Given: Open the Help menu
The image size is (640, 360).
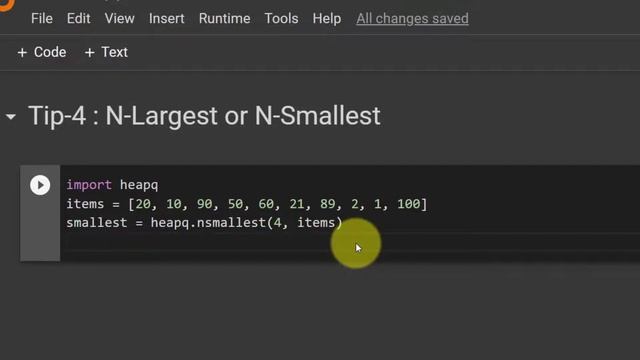Looking at the screenshot, I should tap(327, 18).
